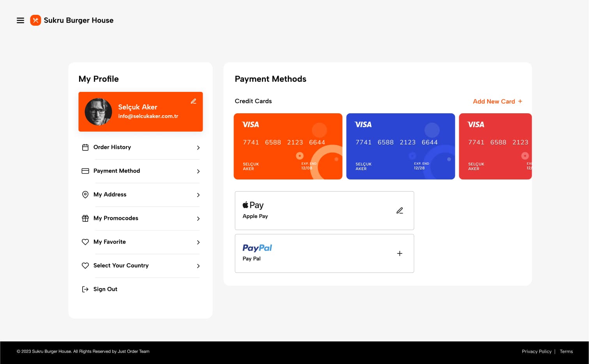The image size is (589, 364).
Task: Click the plus icon beside Add New Card
Action: 520,101
